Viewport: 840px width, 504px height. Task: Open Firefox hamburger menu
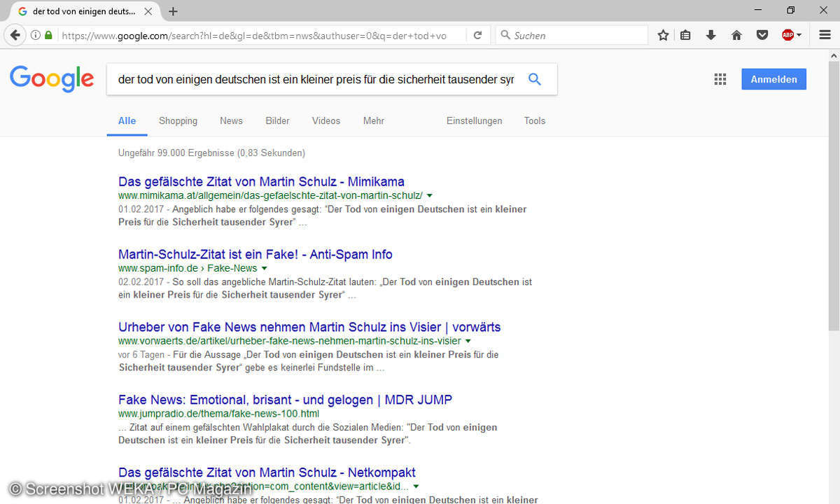click(x=825, y=35)
